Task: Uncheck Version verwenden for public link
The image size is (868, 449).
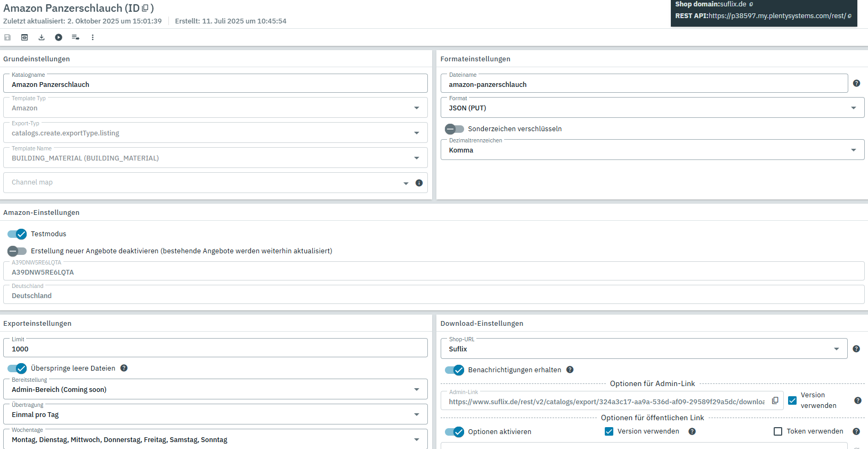Action: 609,431
